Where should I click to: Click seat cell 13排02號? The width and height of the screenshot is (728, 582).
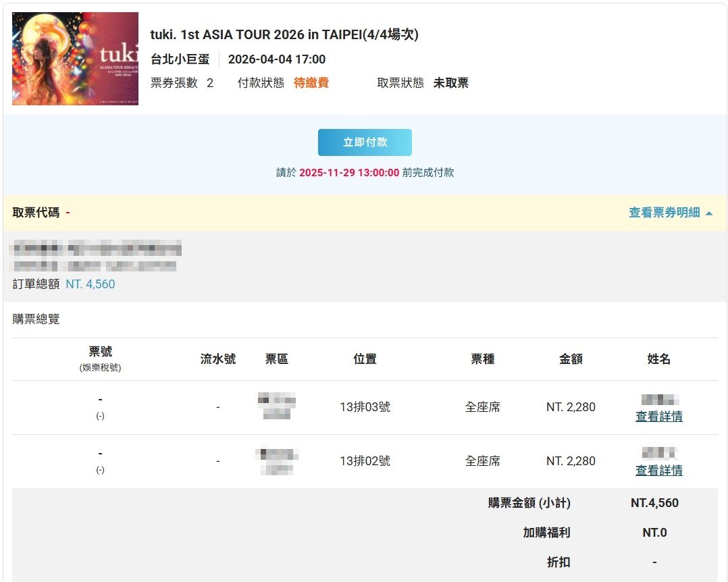tap(365, 461)
